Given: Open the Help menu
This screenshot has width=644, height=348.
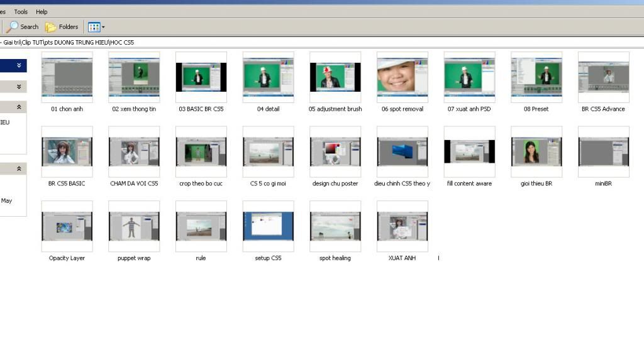Looking at the screenshot, I should tap(42, 12).
